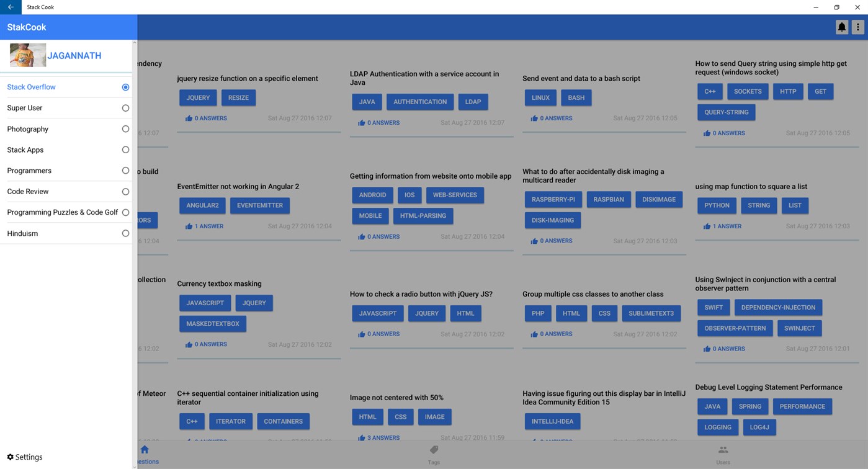Viewport: 868px width, 469px height.
Task: Open question 'using map function to square a list'
Action: point(751,187)
